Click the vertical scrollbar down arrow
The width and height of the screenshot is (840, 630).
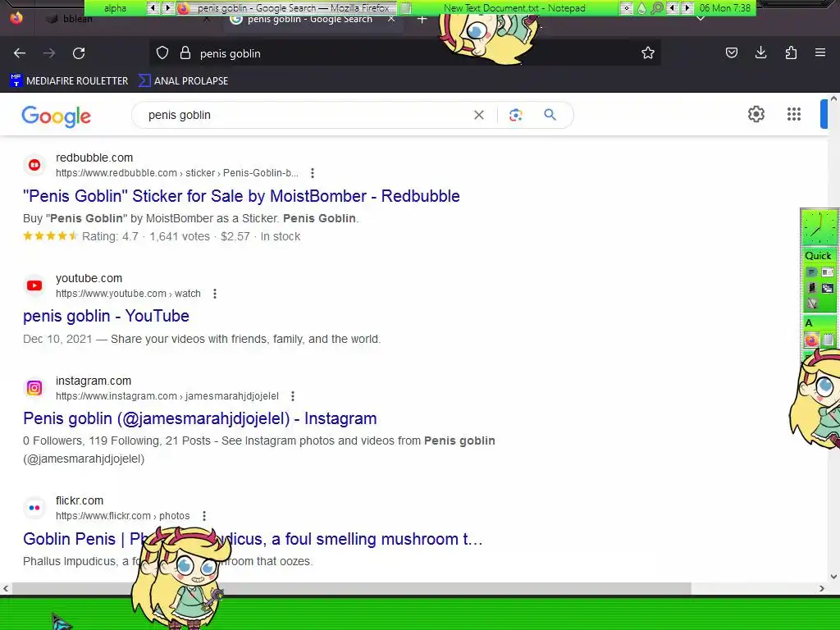pos(833,577)
